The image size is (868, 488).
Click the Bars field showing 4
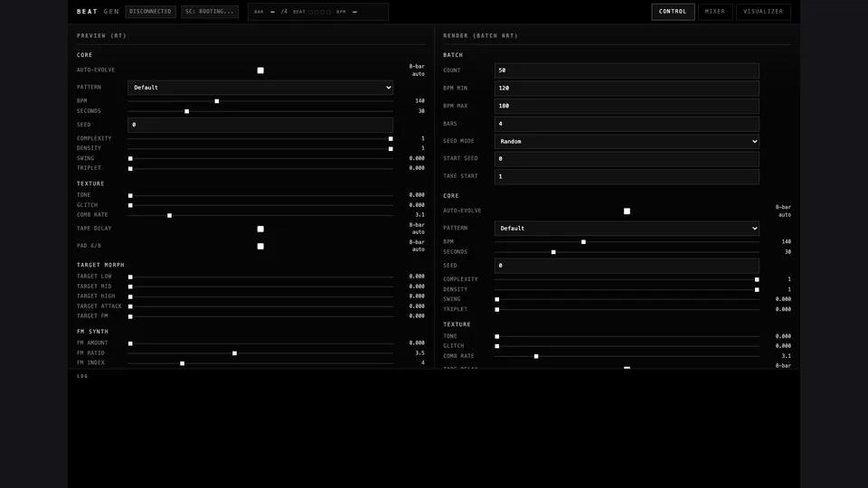click(627, 124)
